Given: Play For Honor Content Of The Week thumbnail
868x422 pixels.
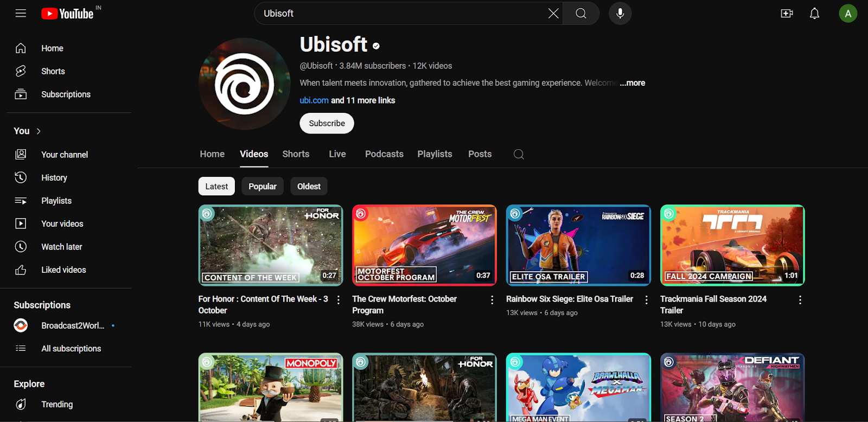Looking at the screenshot, I should pyautogui.click(x=271, y=245).
